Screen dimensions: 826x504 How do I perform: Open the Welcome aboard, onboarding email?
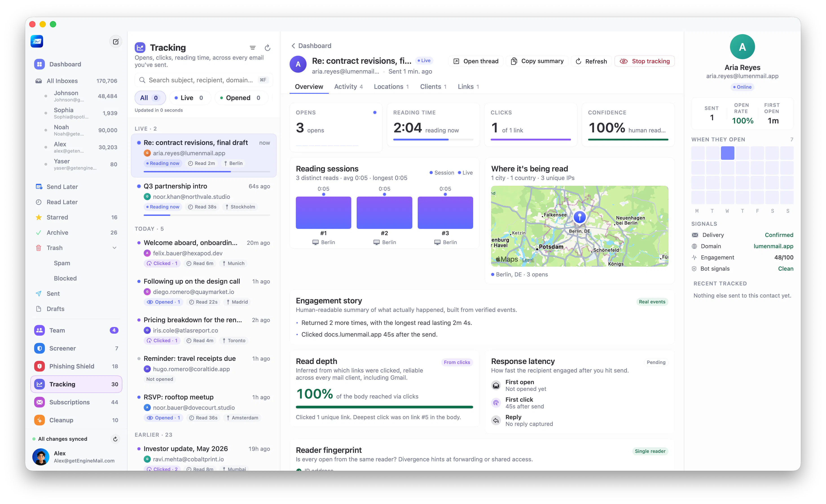tap(204, 253)
